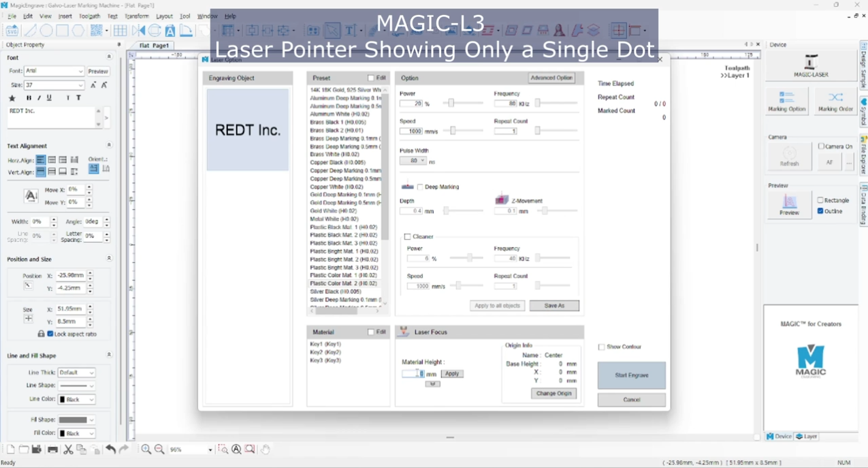Click the Material Height input field

click(413, 374)
